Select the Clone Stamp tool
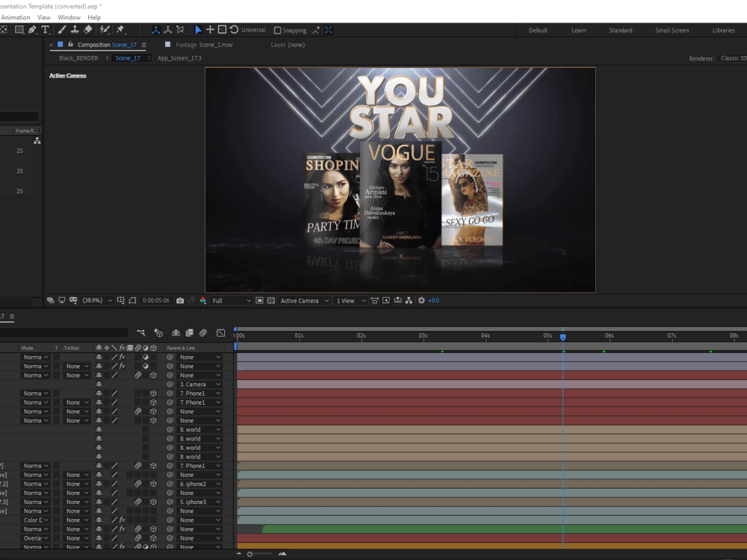This screenshot has width=747, height=560. click(75, 30)
